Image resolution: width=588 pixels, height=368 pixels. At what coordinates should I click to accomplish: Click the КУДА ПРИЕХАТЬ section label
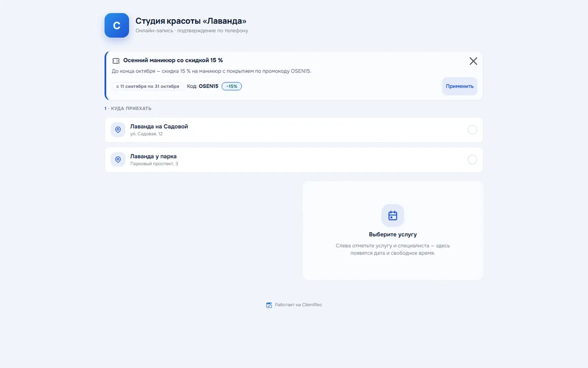pos(131,108)
